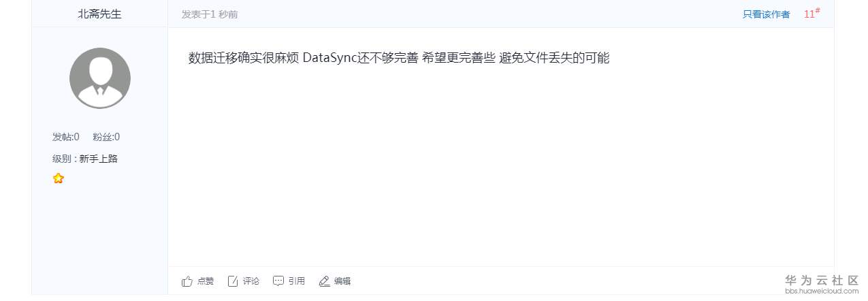This screenshot has height=301, width=868.
Task: Open the 编辑 edit link
Action: pyautogui.click(x=342, y=281)
